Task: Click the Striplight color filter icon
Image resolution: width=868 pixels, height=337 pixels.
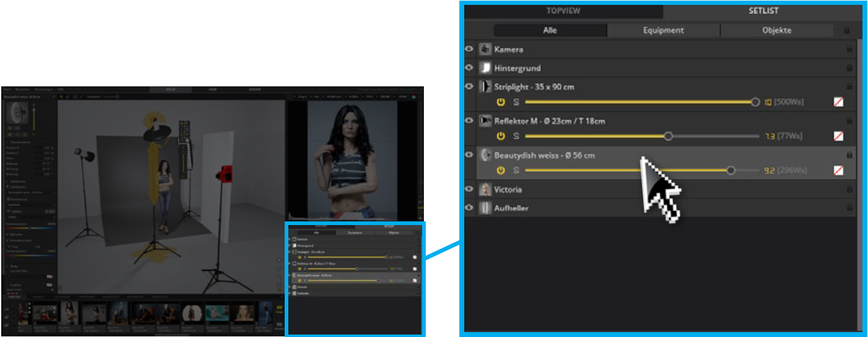Action: 838,102
